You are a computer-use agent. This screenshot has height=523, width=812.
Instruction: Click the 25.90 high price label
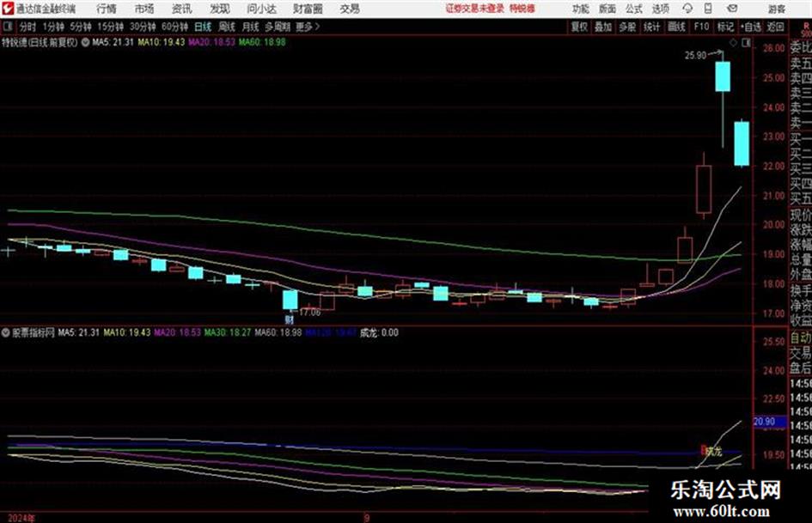695,56
